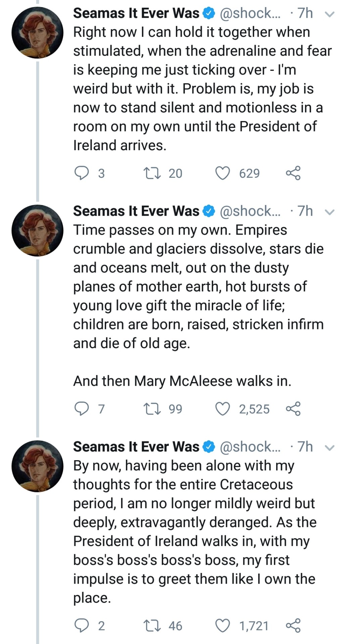This screenshot has height=644, width=346.
Task: Like the tweet with 629 likes
Action: tap(223, 173)
